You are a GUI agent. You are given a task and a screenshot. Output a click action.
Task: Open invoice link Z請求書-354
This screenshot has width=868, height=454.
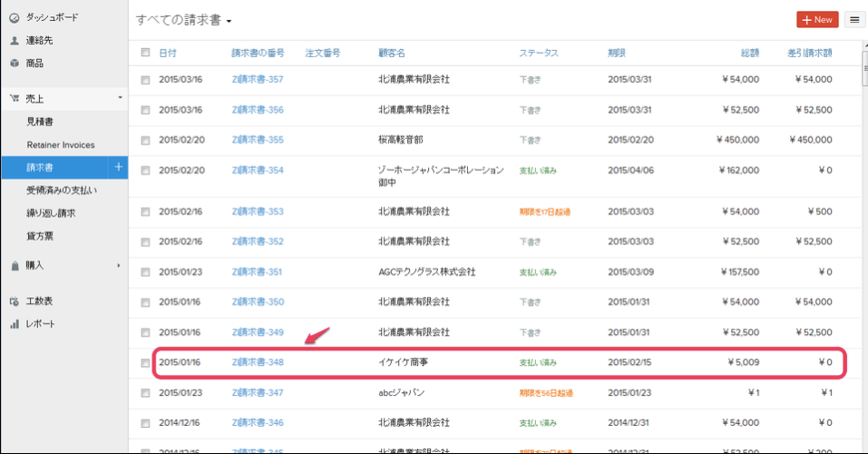click(258, 170)
